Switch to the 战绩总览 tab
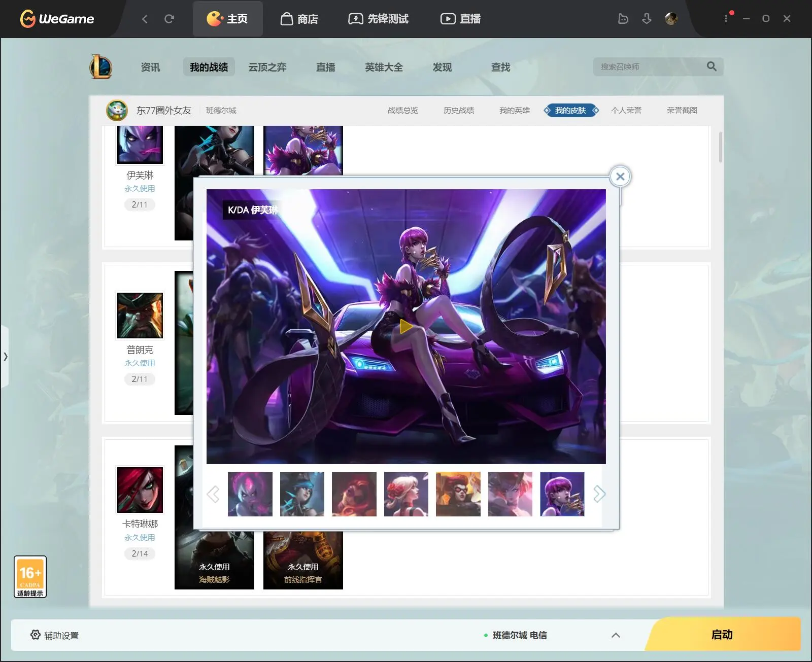The width and height of the screenshot is (812, 662). point(403,110)
